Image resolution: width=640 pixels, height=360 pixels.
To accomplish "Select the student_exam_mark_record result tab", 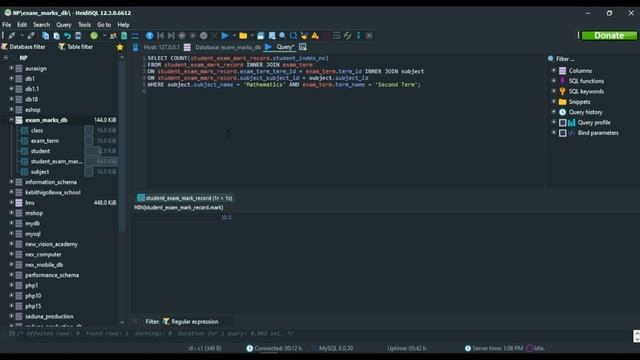I will [x=185, y=198].
